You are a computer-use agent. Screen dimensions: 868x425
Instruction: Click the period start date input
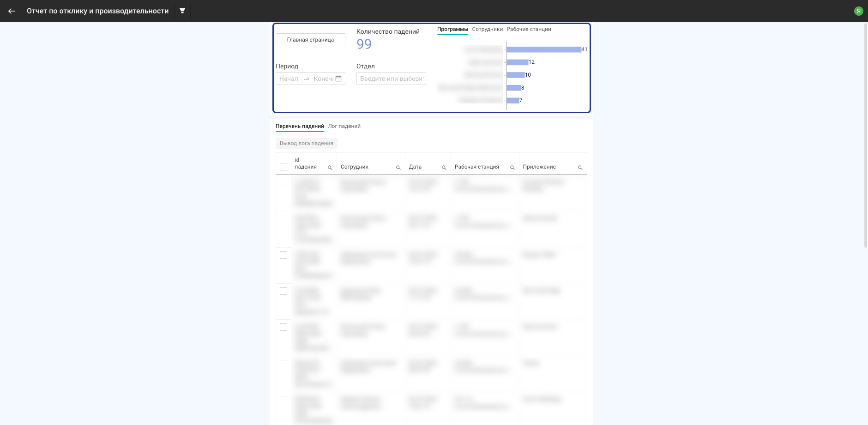[289, 79]
